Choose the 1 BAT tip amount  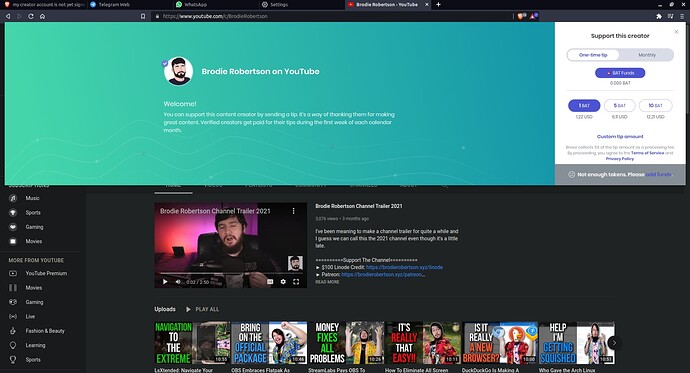tap(584, 106)
